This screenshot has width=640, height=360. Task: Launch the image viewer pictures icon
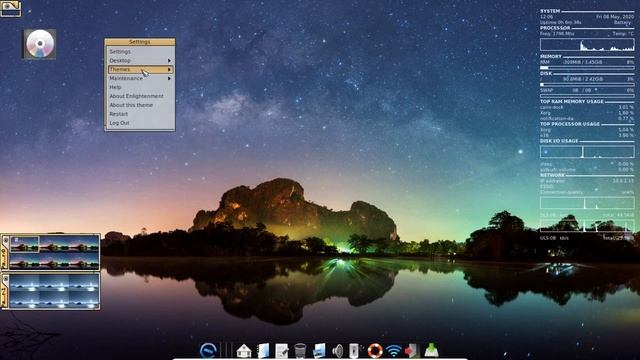[x=319, y=351]
